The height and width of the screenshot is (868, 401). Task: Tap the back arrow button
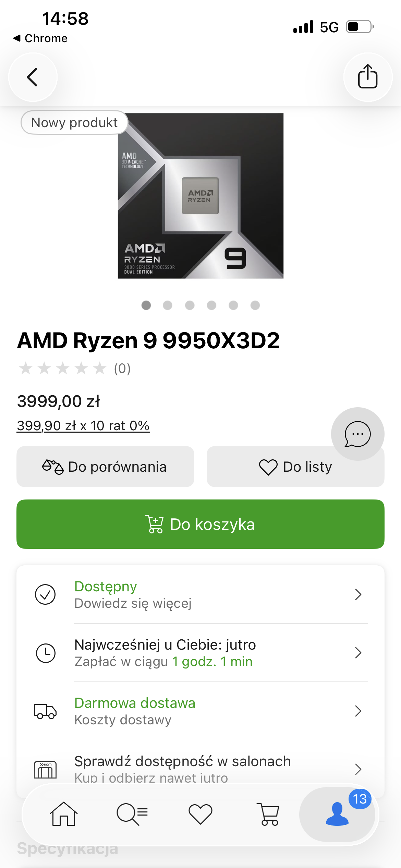pos(33,77)
